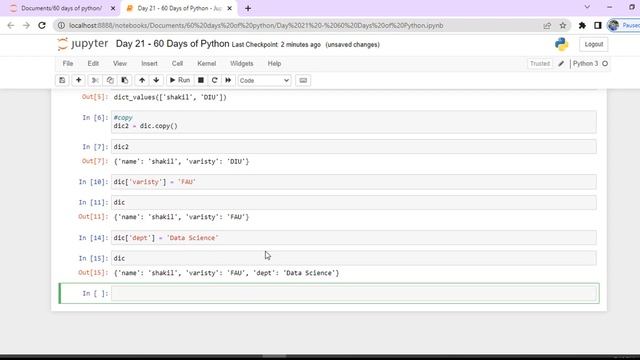The height and width of the screenshot is (360, 640).
Task: Click the Out[11] dictionary output text
Action: [181, 217]
